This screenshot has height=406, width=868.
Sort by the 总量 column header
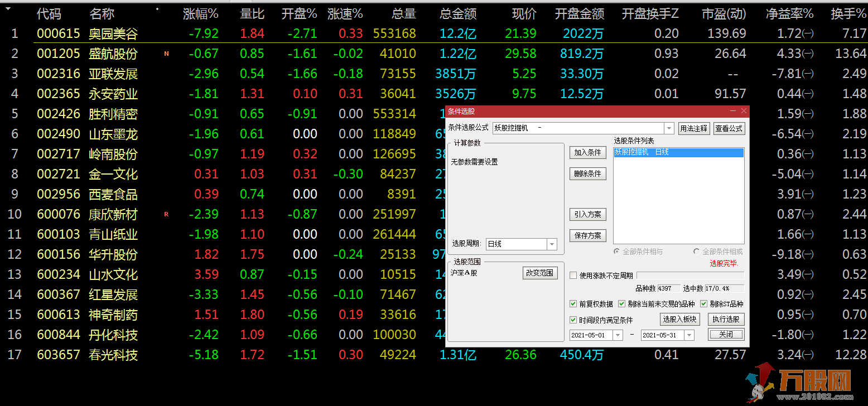click(x=404, y=14)
